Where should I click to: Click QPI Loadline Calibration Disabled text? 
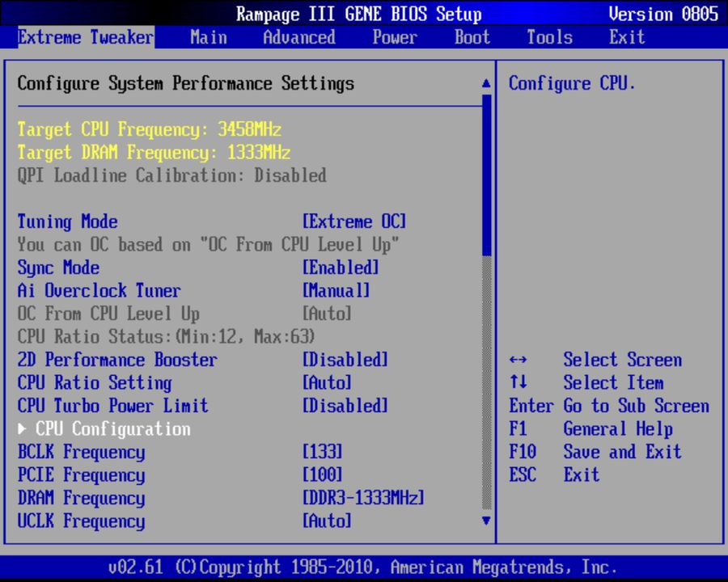171,175
